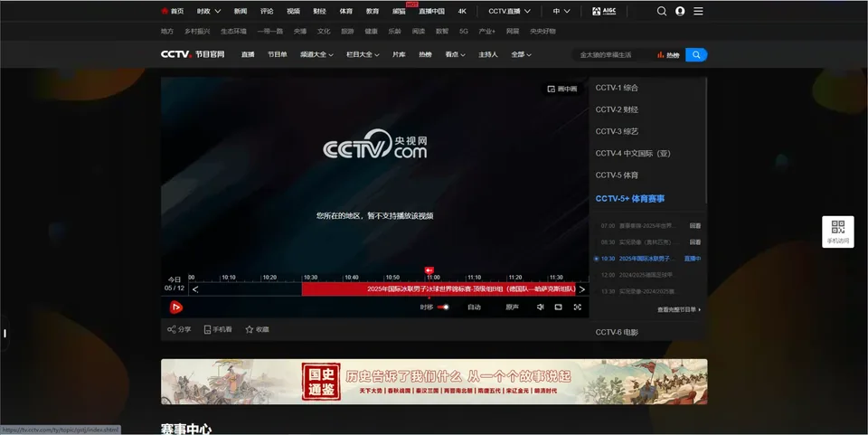Screen dimensions: 868x435
Task: Select channel CCTV-6 电影
Action: pos(617,333)
